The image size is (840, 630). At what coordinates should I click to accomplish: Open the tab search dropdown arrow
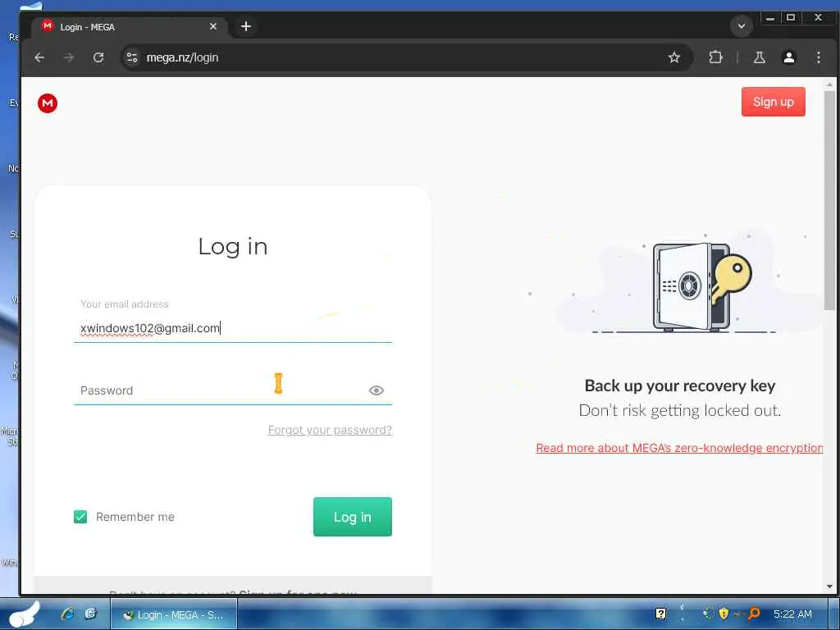(742, 25)
